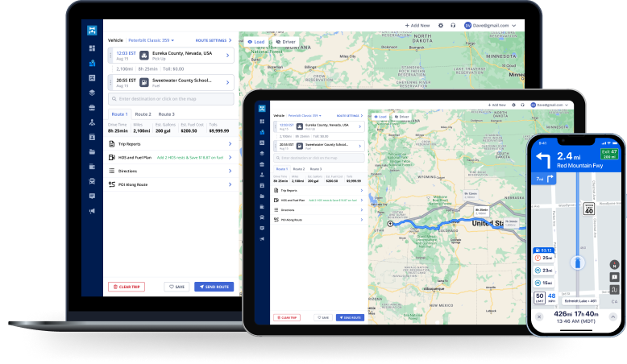Screen dimensions: 627x364
Task: Tap the 23mi stop chip on phone
Action: coord(544,271)
